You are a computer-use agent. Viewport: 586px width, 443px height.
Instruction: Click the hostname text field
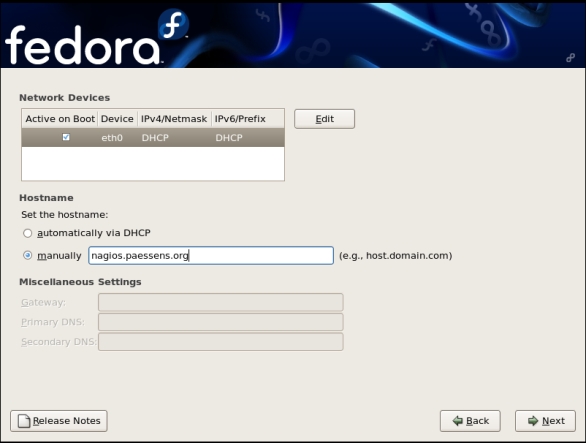211,256
